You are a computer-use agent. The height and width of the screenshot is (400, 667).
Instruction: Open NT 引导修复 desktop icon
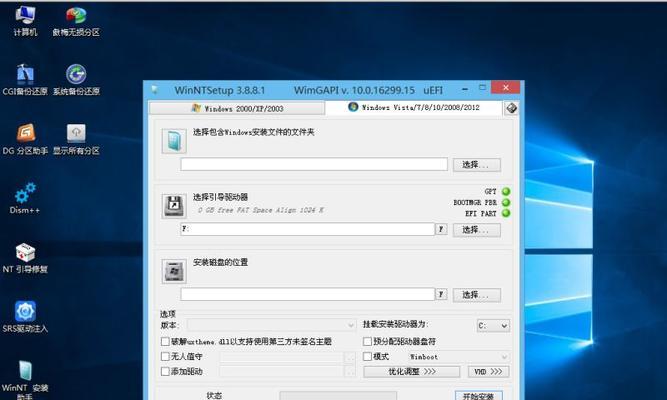click(x=25, y=258)
